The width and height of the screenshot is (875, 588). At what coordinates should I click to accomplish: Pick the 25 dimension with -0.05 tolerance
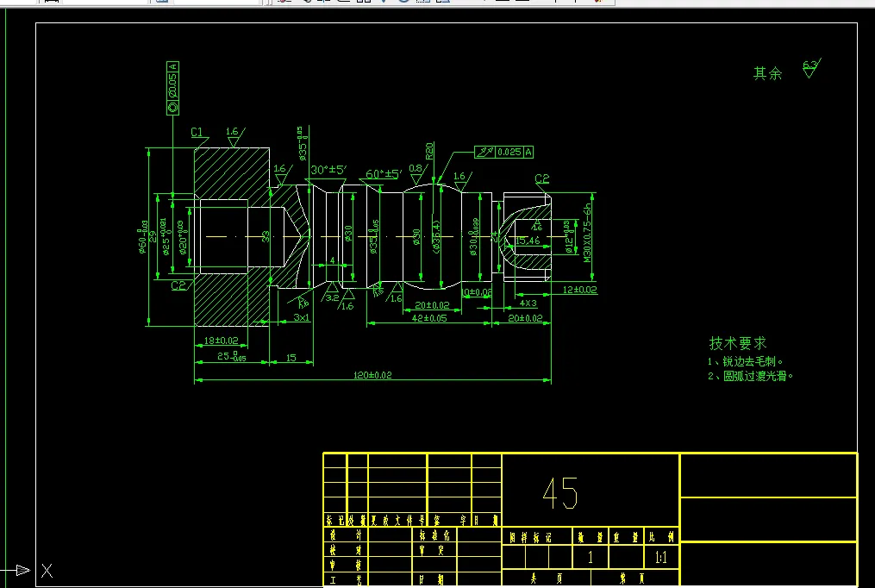(x=232, y=356)
